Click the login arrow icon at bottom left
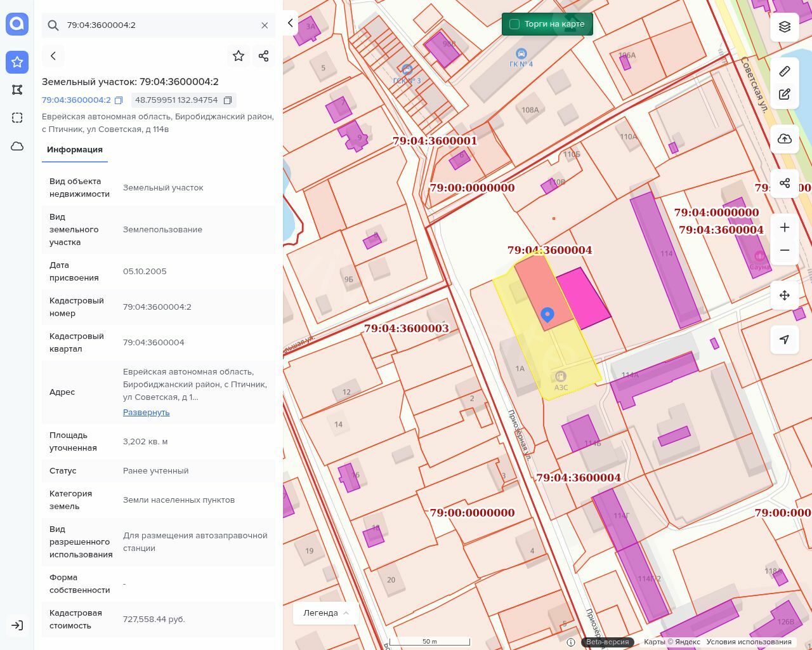Screen dimensions: 812x650 17,625
